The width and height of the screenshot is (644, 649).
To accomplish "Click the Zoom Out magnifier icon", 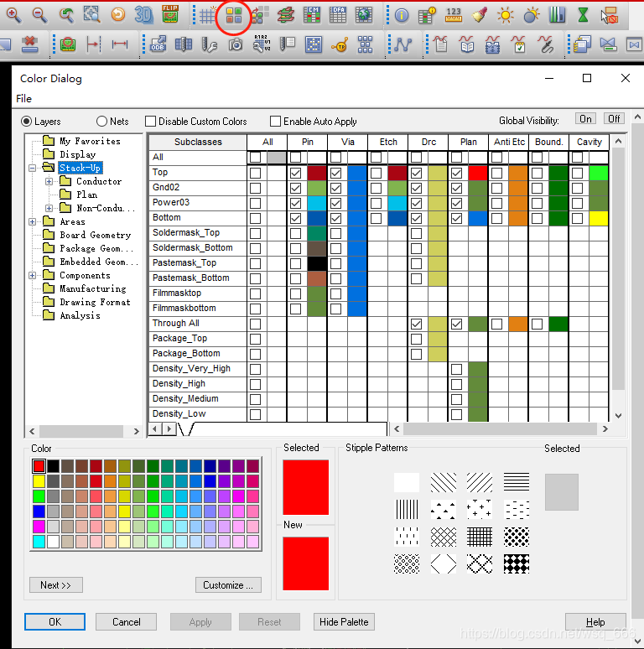I will coord(39,15).
